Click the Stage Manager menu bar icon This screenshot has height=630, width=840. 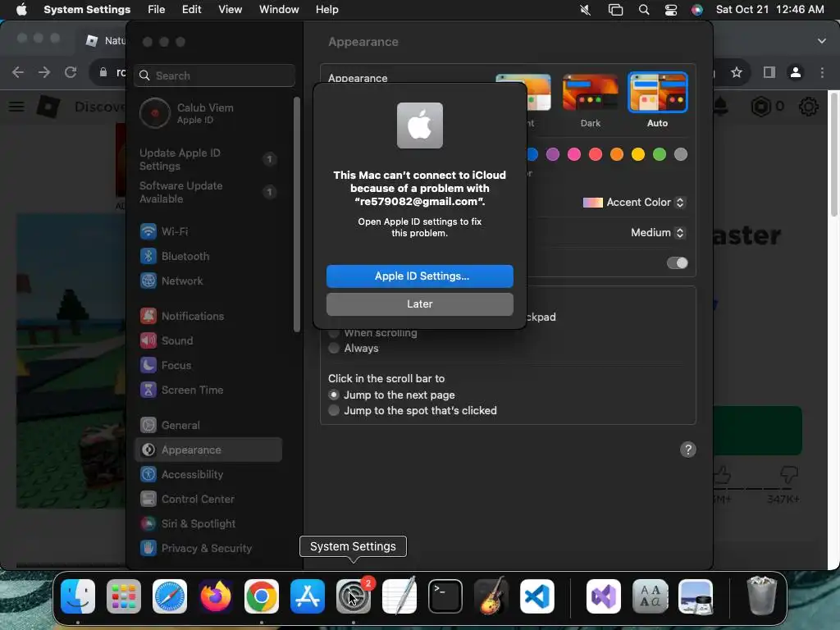click(x=615, y=10)
